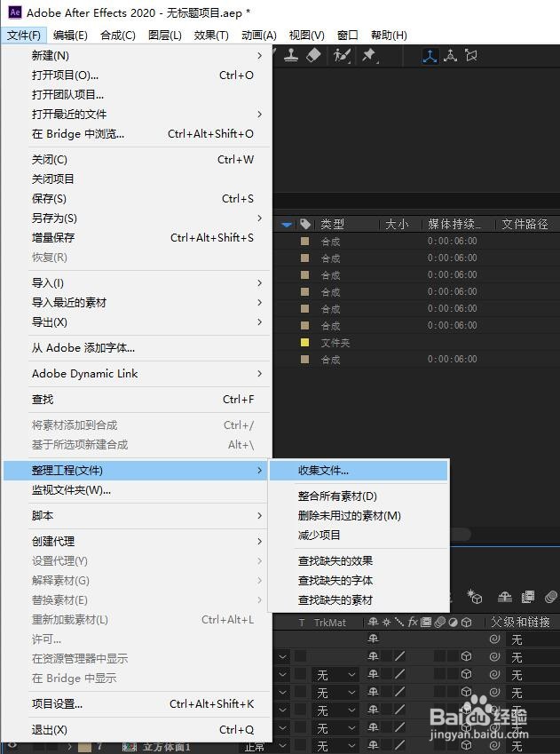Choose 增量保存 menu item
560x754 pixels.
(138, 237)
